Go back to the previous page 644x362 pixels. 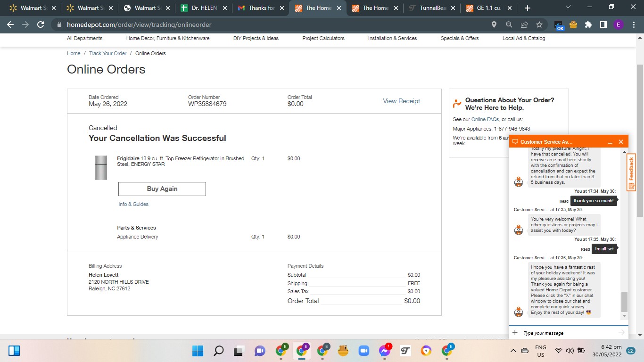[x=10, y=25]
